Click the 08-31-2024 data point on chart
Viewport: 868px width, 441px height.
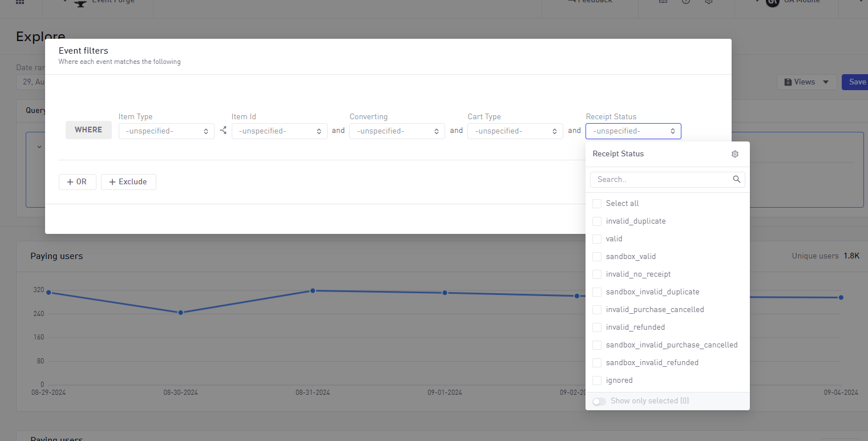click(x=313, y=291)
